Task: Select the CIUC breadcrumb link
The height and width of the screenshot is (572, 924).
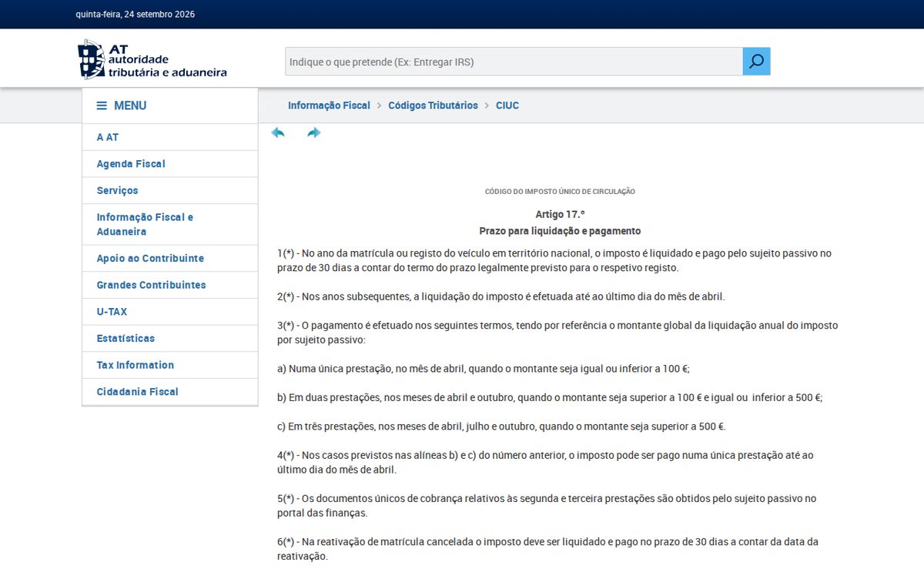Action: 507,105
